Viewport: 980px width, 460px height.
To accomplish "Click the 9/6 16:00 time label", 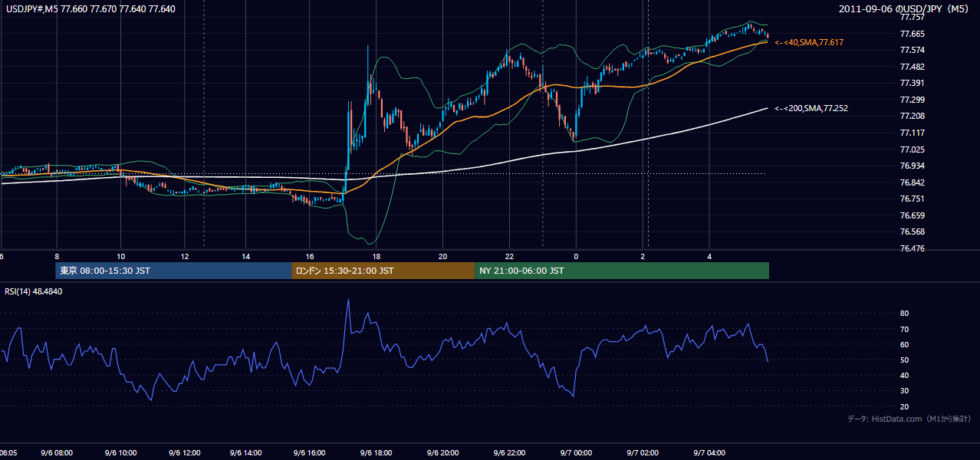I will 311,453.
